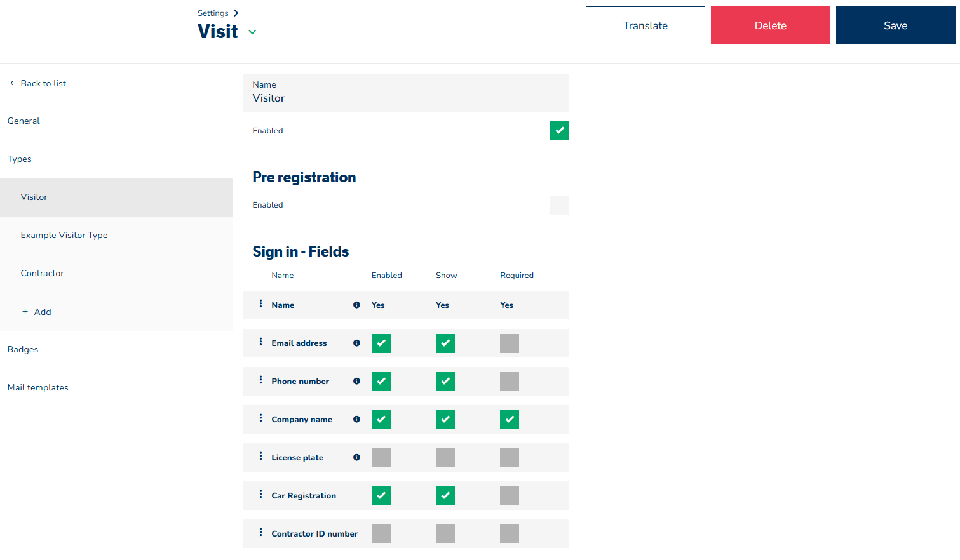Click the Name input field containing Visitor
The height and width of the screenshot is (560, 960).
pyautogui.click(x=405, y=98)
